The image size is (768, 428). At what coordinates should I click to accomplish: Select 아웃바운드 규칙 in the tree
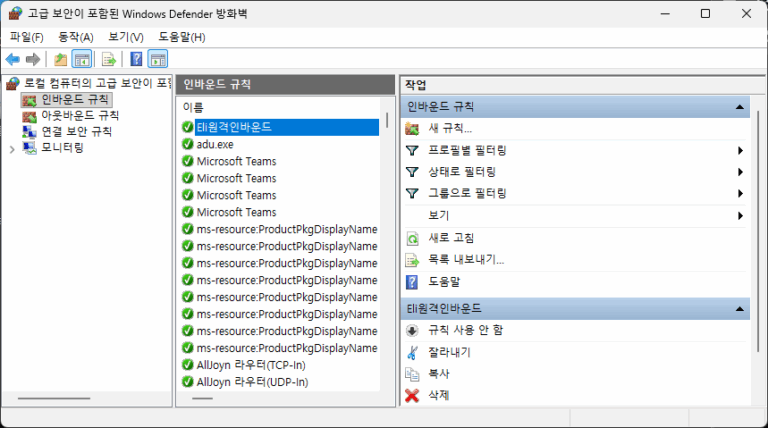pos(79,115)
